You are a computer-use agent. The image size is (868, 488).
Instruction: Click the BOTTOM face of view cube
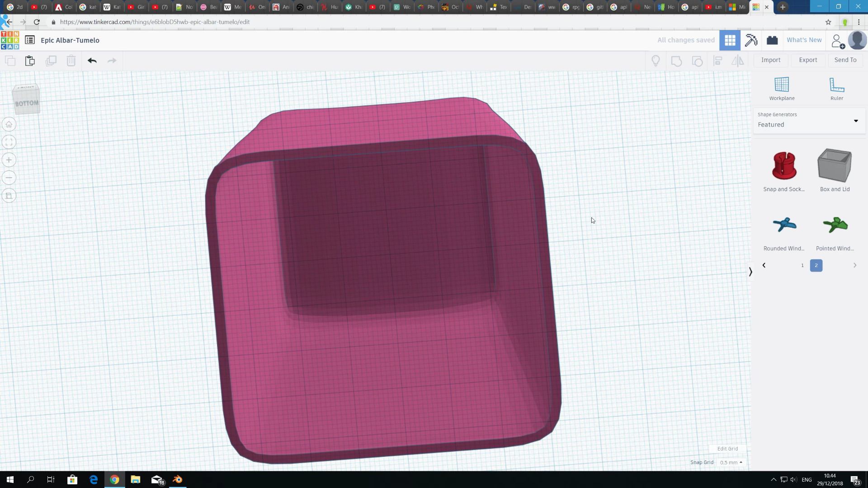(27, 103)
